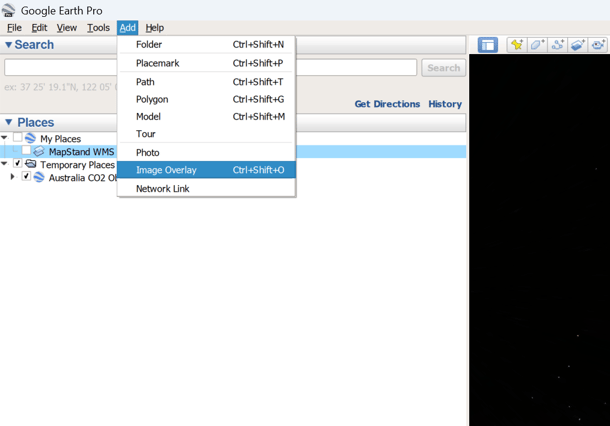
Task: Toggle the My Places checkbox
Action: click(x=18, y=137)
